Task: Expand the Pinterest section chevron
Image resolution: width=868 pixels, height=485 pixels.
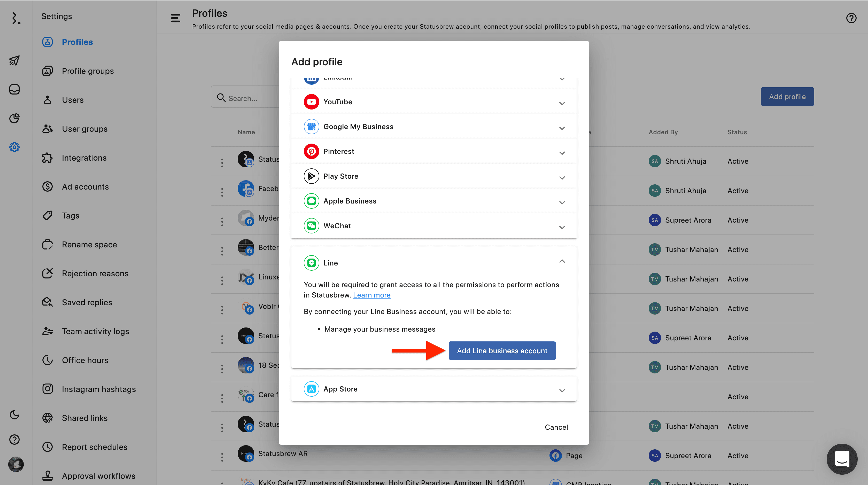Action: point(562,153)
